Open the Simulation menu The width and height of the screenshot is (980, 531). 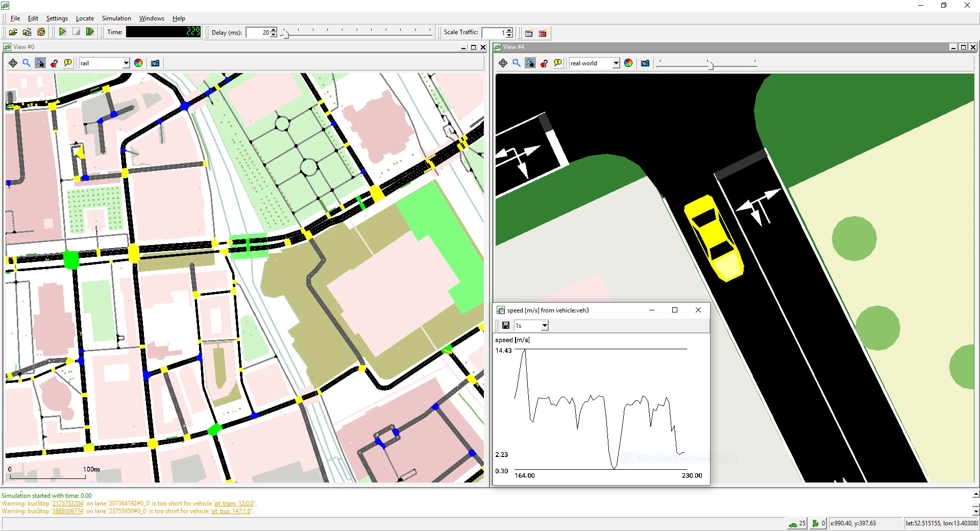pyautogui.click(x=116, y=18)
